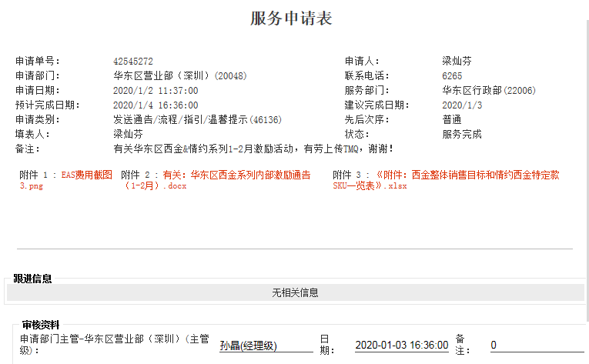
Task: Click the 状态 value 服务完成
Action: point(462,135)
